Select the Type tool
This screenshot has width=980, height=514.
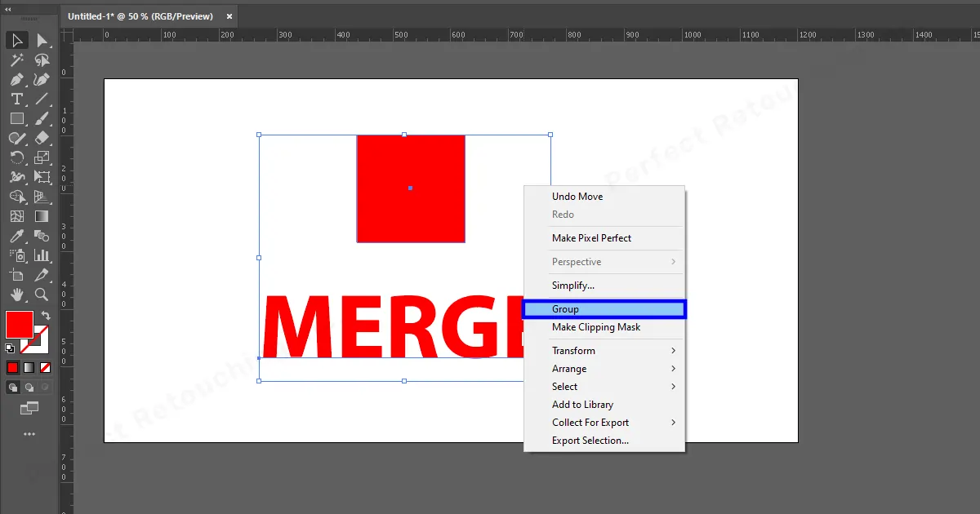pos(17,99)
